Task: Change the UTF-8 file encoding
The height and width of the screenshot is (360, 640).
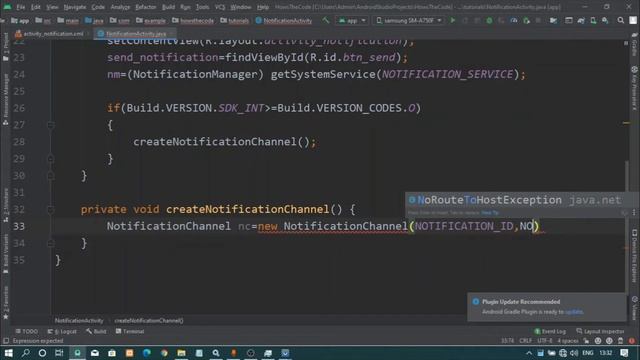Action: coord(544,341)
